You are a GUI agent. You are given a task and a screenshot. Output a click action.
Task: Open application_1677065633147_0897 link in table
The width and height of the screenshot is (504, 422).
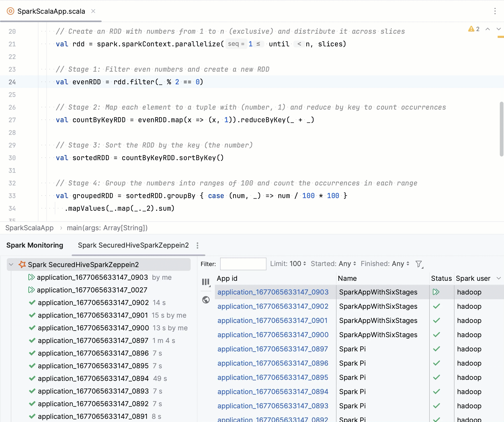coord(273,349)
